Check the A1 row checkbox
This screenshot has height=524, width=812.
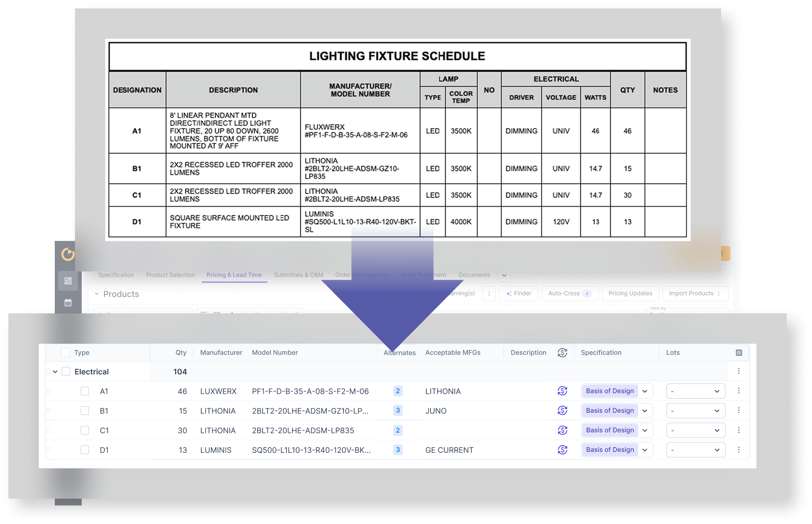click(x=85, y=391)
